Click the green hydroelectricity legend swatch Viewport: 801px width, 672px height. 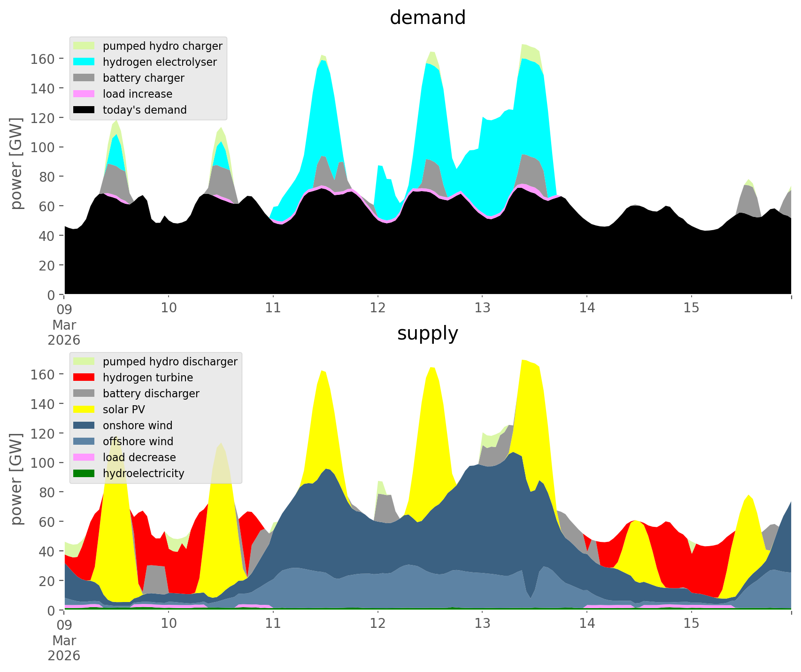click(x=85, y=473)
